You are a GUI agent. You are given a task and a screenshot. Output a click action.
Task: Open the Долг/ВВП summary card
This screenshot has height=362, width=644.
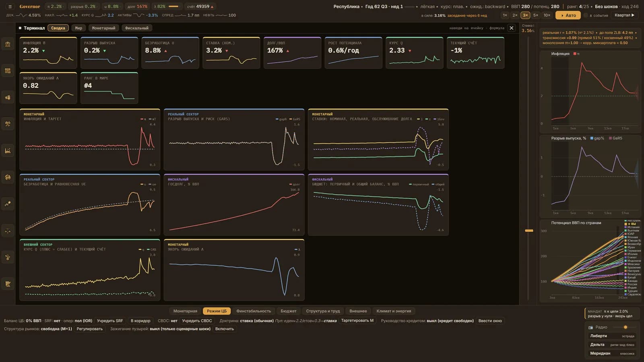click(292, 53)
